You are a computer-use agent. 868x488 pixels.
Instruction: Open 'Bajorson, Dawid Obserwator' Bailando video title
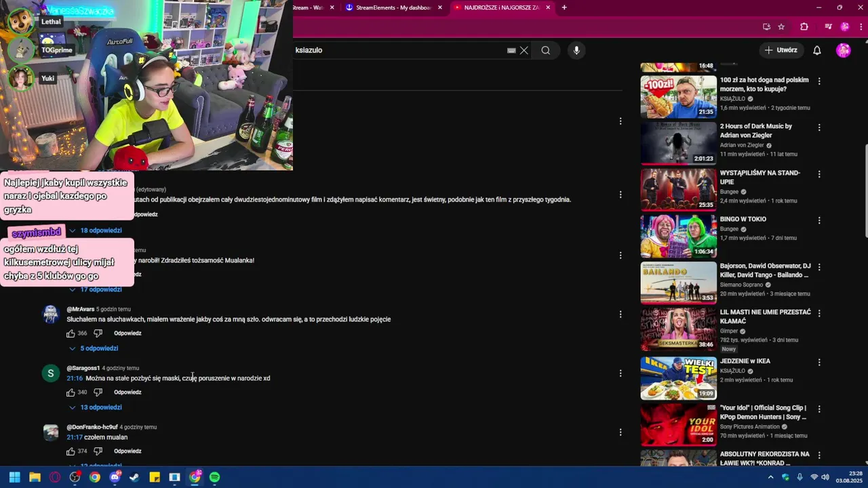(x=765, y=270)
